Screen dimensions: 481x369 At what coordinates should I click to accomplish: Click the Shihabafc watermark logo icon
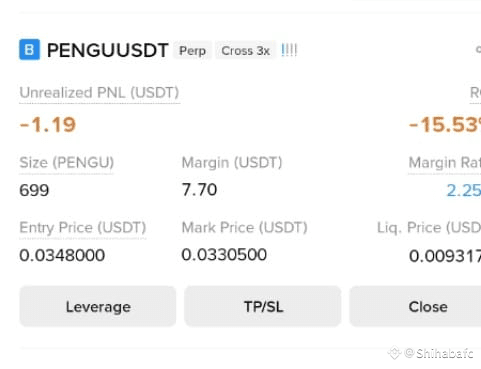pos(394,353)
